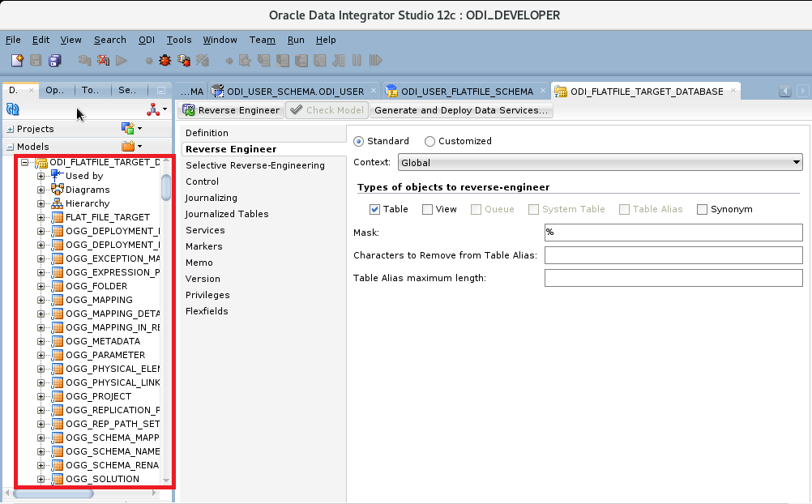Viewport: 812px width, 504px height.
Task: Open the Journalizing section
Action: [212, 198]
